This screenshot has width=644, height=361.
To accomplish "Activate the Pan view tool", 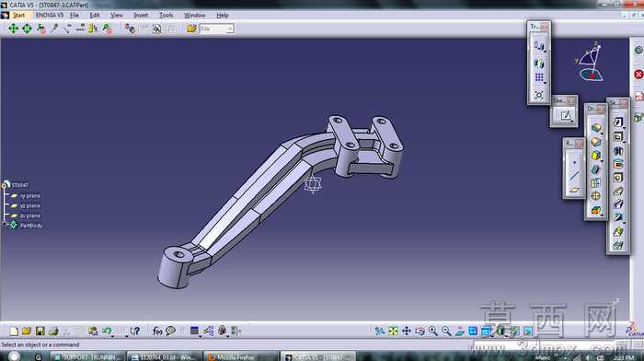I will tap(407, 331).
